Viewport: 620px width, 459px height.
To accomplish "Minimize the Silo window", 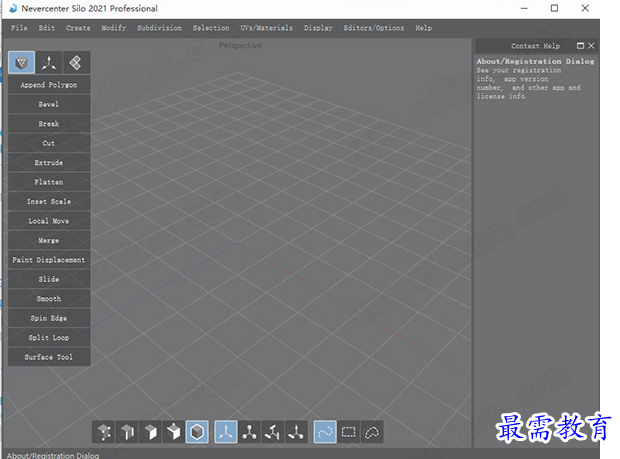I will tap(524, 8).
